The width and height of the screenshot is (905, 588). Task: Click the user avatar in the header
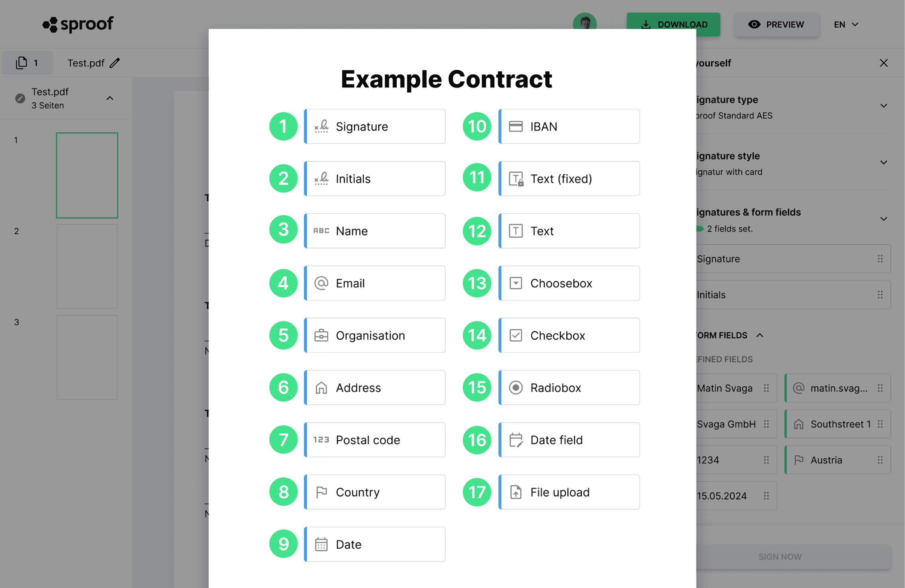point(584,24)
